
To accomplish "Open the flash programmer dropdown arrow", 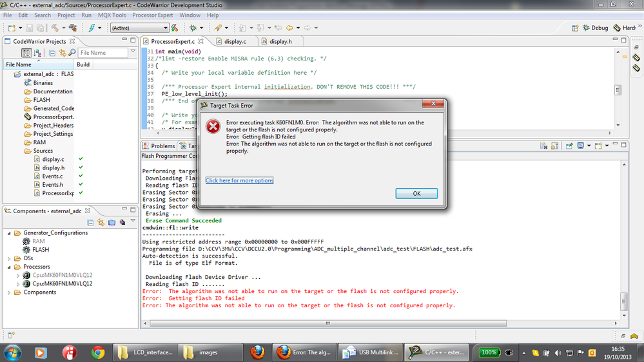I will point(99,28).
